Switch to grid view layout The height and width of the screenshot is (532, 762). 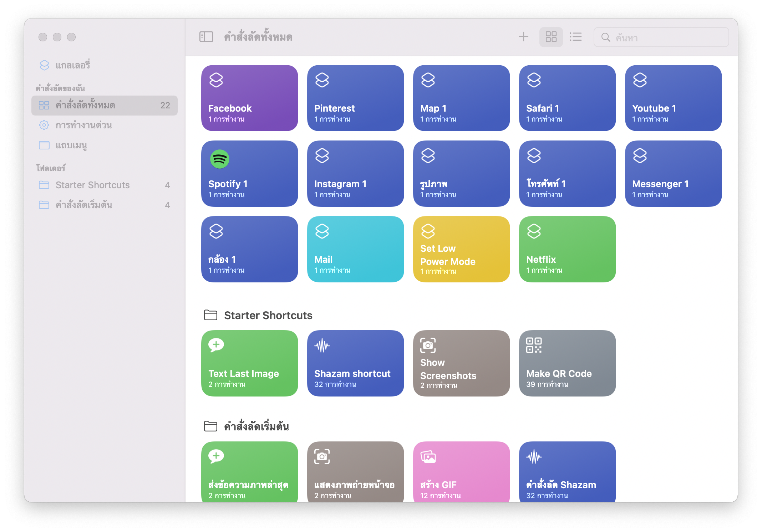[x=551, y=37]
